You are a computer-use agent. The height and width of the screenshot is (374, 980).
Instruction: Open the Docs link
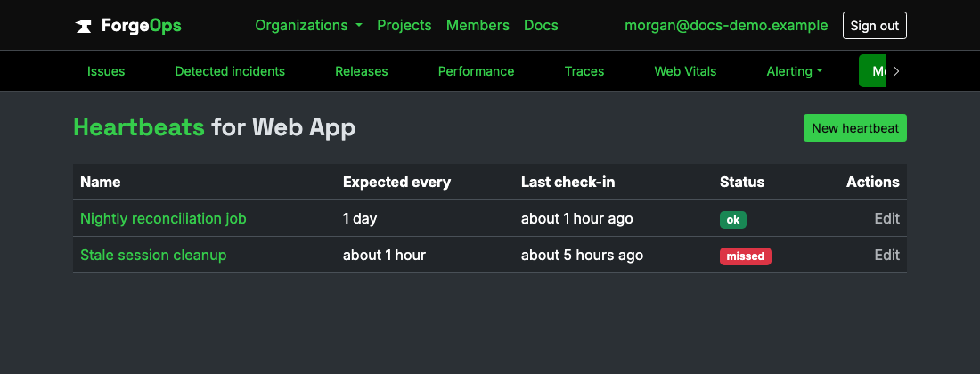coord(542,26)
